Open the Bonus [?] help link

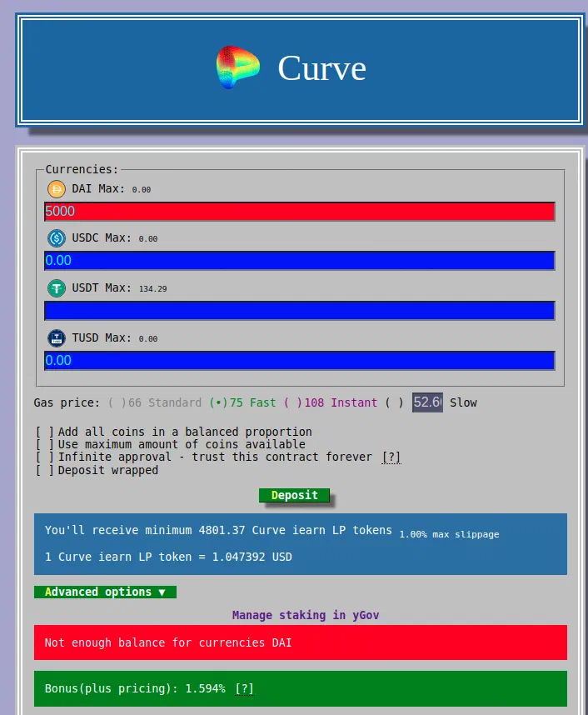coord(244,688)
